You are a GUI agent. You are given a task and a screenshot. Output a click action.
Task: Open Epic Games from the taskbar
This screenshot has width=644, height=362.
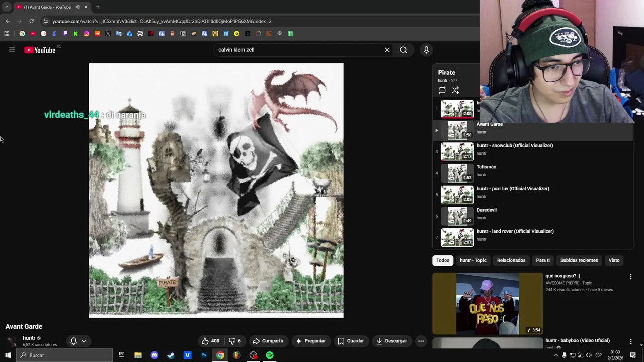point(121,355)
